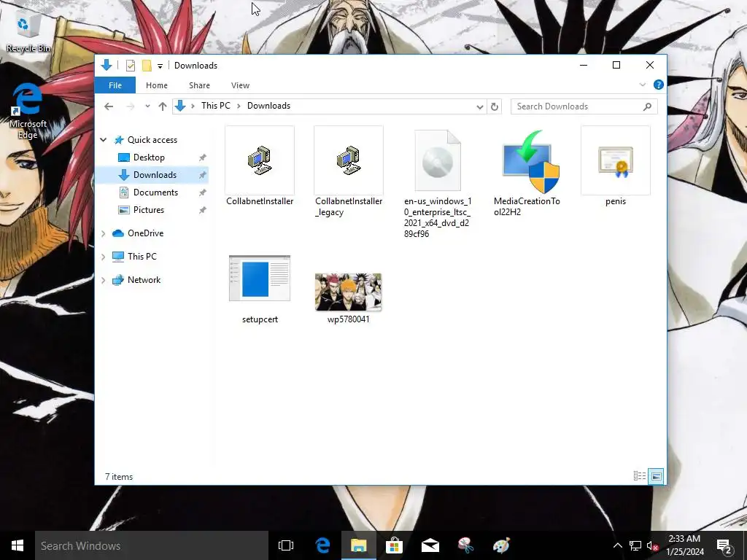Viewport: 747px width, 560px height.
Task: Unpin Pictures using its pin icon
Action: pyautogui.click(x=203, y=210)
